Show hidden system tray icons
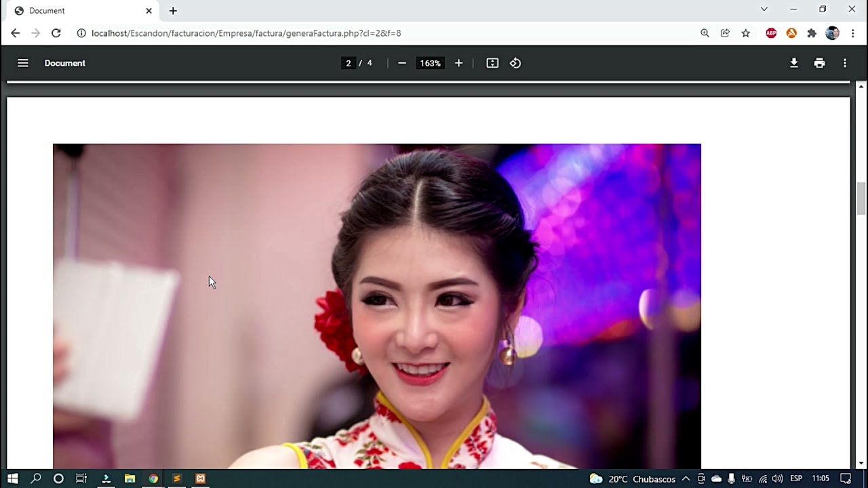This screenshot has height=488, width=868. click(x=686, y=479)
